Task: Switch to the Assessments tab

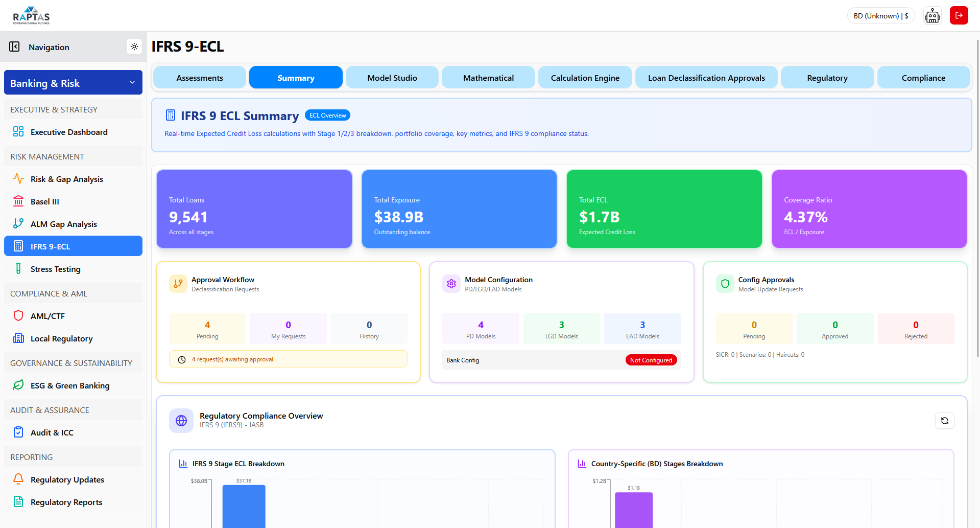Action: tap(200, 78)
